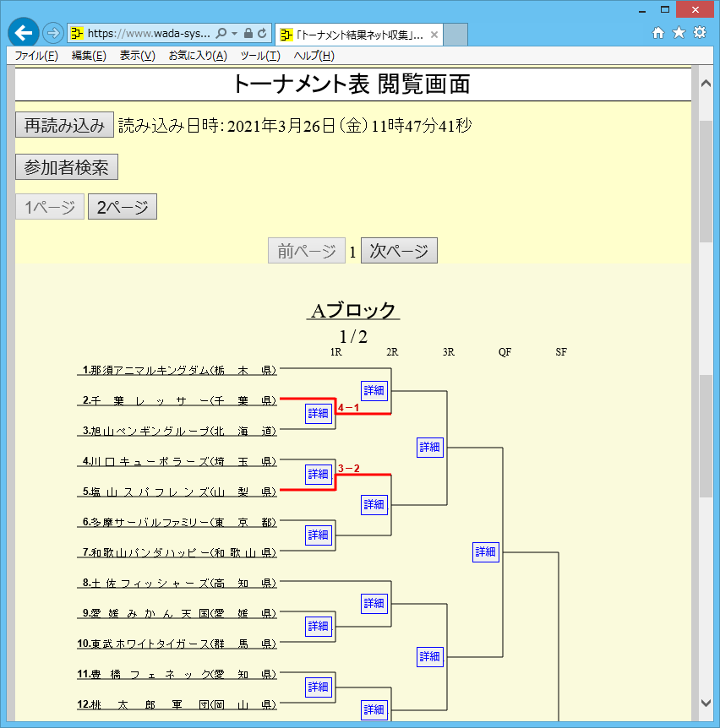Open 詳細 for 千葉レッサー vs 旭山ペンギングループ

pos(319,413)
